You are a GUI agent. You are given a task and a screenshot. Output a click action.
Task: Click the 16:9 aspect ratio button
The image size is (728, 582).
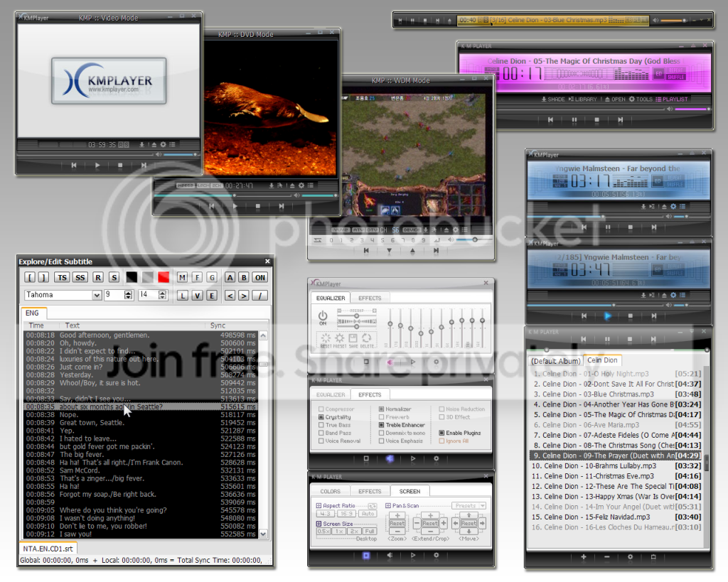click(x=346, y=514)
